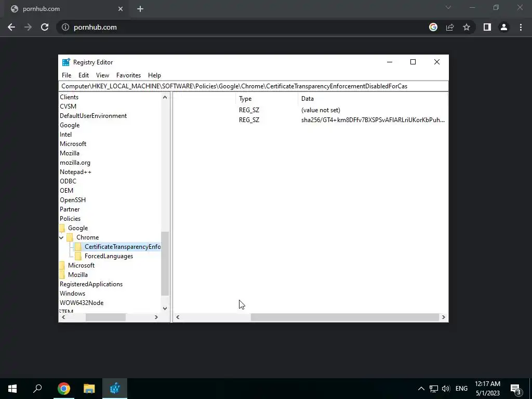Switch the ENG input language
The height and width of the screenshot is (399, 532).
[461, 389]
